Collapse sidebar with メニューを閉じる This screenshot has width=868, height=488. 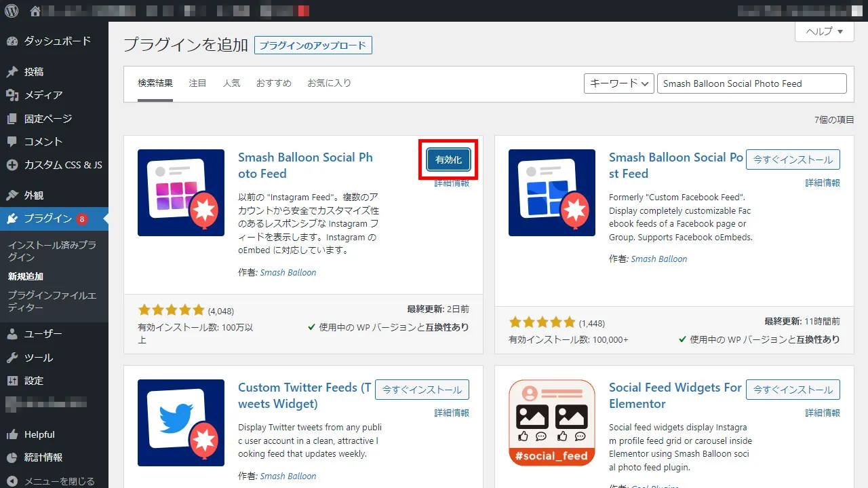(x=59, y=481)
